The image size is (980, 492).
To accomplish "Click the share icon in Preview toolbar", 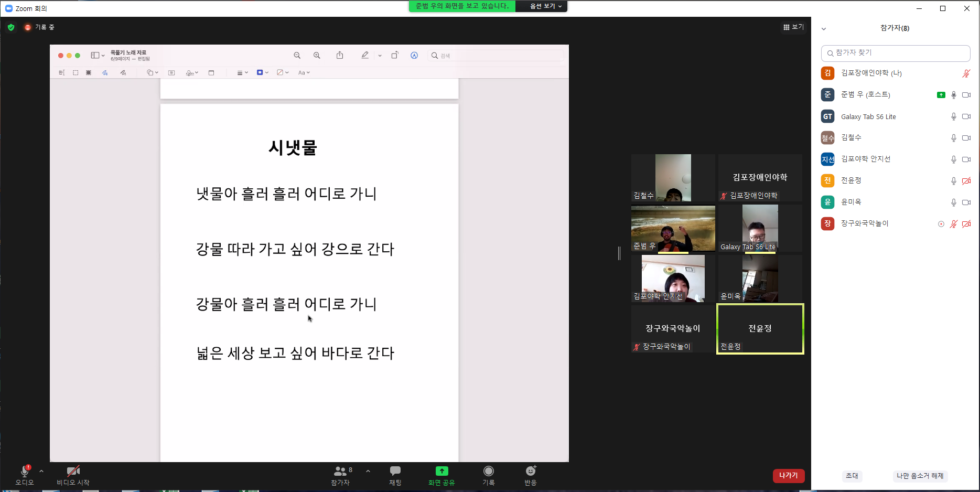I will click(340, 55).
